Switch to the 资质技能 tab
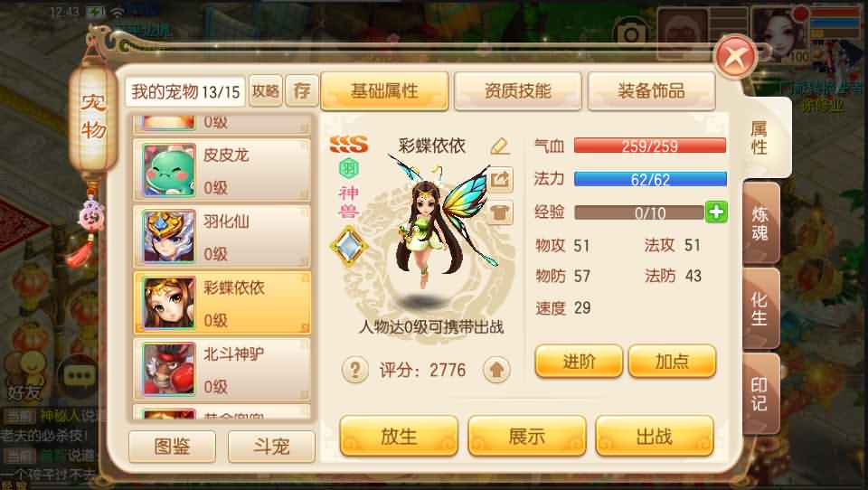This screenshot has width=868, height=490. [517, 90]
